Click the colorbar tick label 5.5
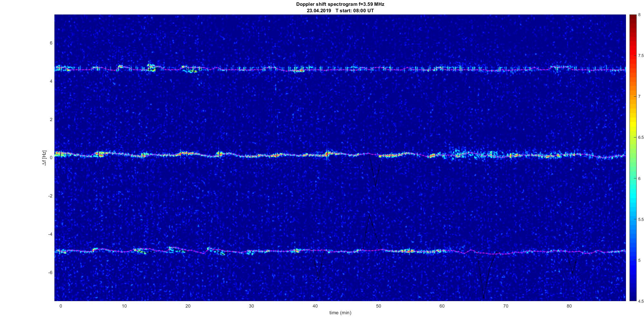644x323 pixels. point(641,220)
